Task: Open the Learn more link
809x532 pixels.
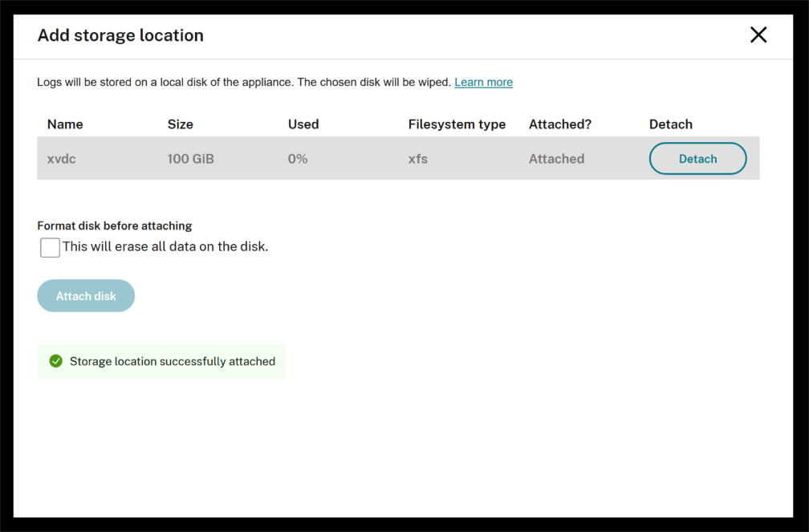Action: [x=483, y=82]
